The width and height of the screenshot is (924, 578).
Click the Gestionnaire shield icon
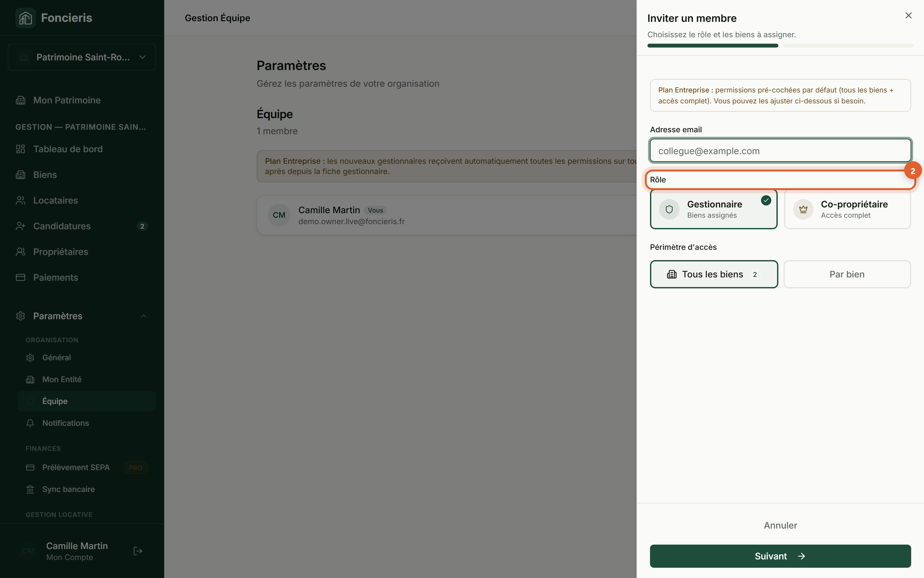[x=669, y=209]
